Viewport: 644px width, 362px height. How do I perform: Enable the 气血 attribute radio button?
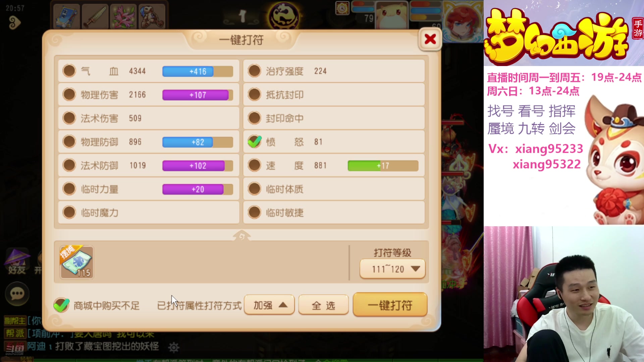[69, 71]
